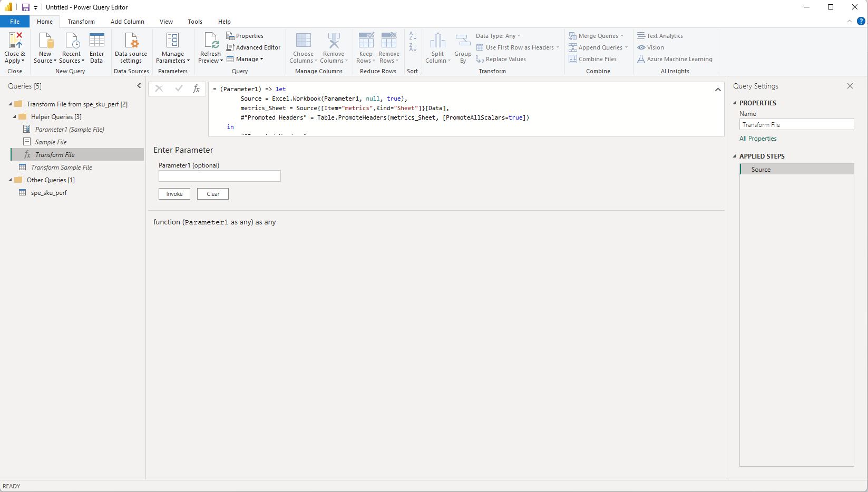Click the Remove Columns icon

click(334, 41)
